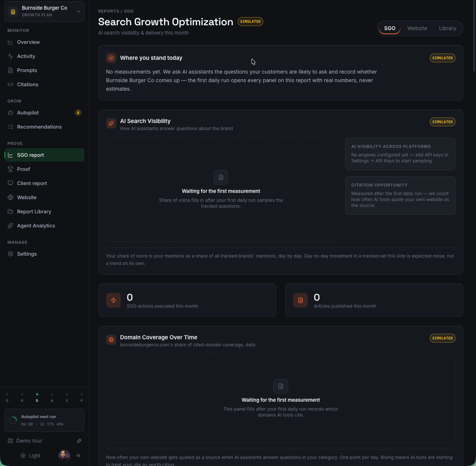Click the page vertical scrollbar

474,36
